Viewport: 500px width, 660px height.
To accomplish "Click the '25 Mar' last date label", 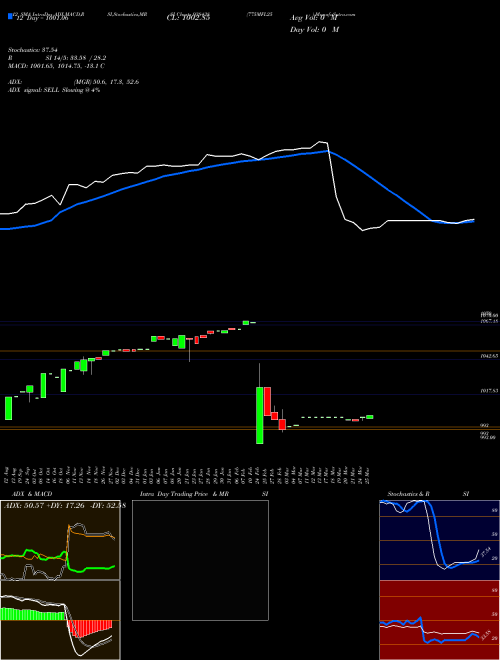I will 369,476.
